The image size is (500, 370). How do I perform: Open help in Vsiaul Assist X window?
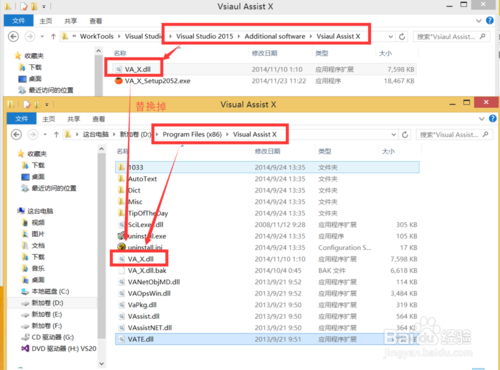pos(490,21)
